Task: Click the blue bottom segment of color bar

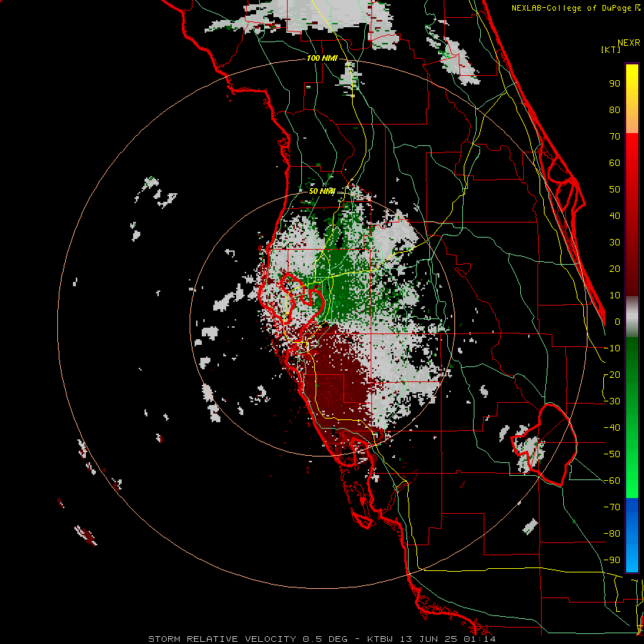Action: coord(632,535)
